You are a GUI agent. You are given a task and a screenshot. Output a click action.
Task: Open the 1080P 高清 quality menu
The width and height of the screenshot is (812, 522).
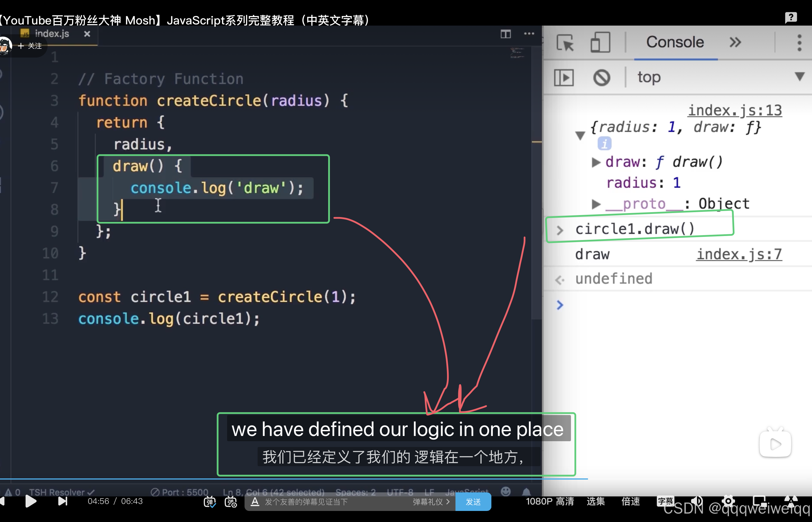pyautogui.click(x=549, y=501)
